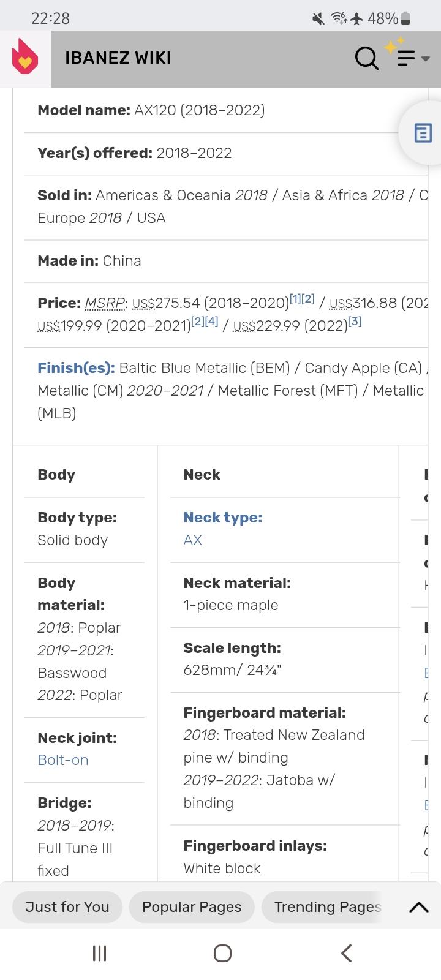This screenshot has width=441, height=980.
Task: Open the hamburger navigation menu icon
Action: (x=405, y=58)
